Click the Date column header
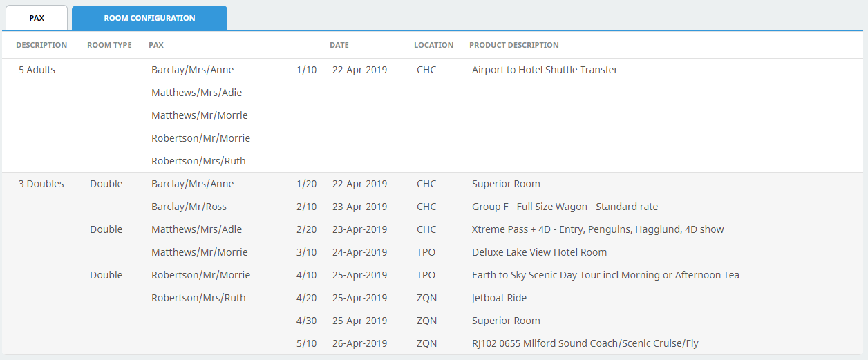868x360 pixels. click(x=339, y=45)
